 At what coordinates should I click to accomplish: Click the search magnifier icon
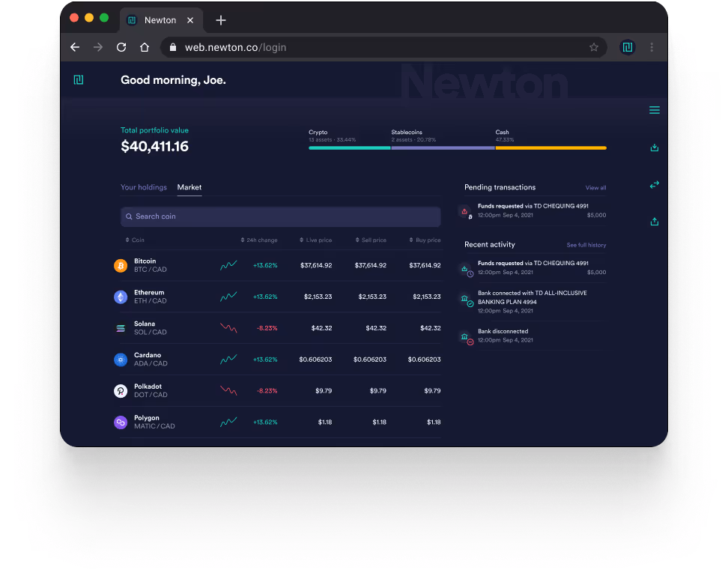tap(129, 216)
